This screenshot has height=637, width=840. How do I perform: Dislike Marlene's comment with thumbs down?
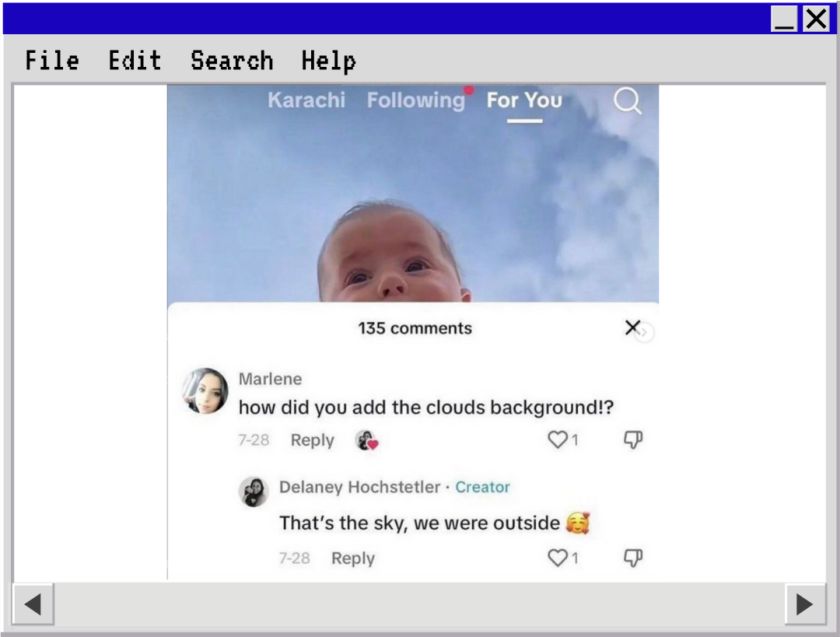(632, 439)
